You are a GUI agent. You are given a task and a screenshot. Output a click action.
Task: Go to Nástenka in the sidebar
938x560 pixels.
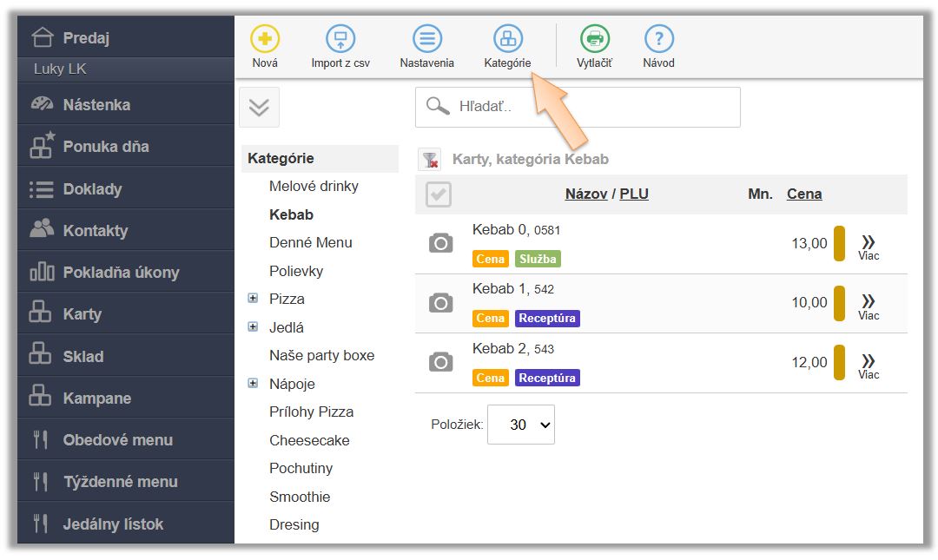96,105
